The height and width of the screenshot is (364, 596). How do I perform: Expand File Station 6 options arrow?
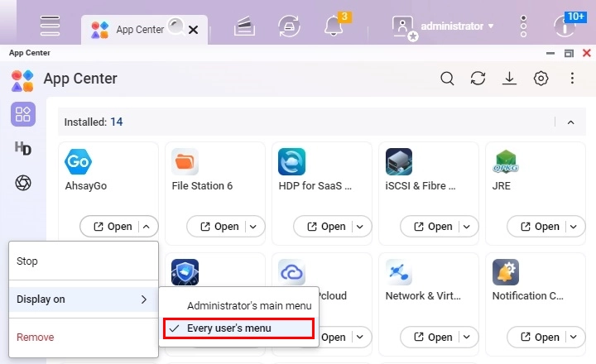click(253, 227)
